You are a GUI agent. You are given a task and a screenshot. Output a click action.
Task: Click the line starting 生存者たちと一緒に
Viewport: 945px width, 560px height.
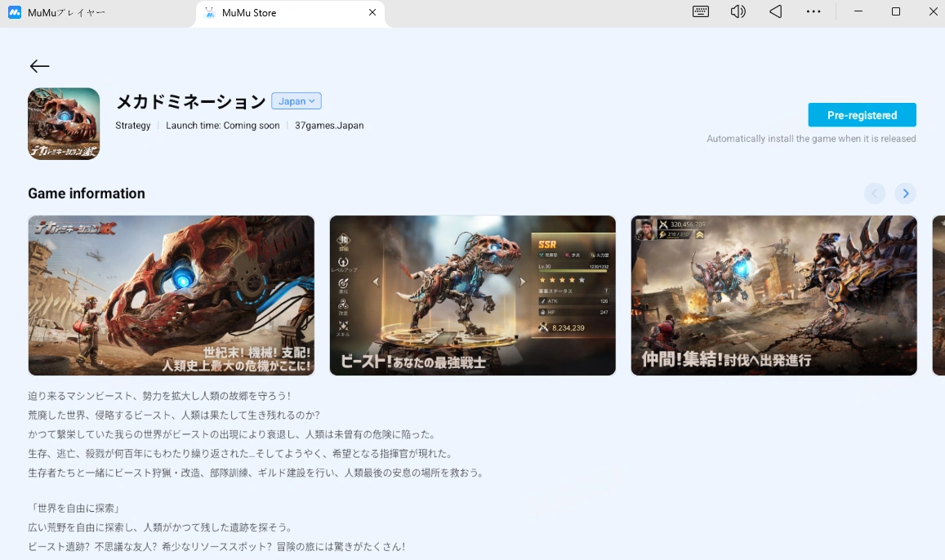tap(256, 473)
